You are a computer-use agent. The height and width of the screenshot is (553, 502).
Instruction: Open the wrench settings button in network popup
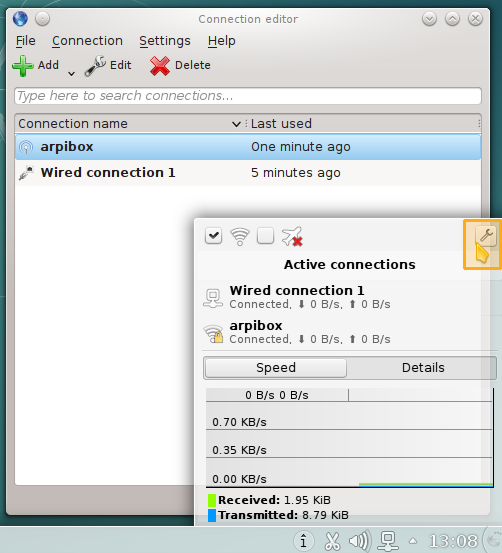486,236
